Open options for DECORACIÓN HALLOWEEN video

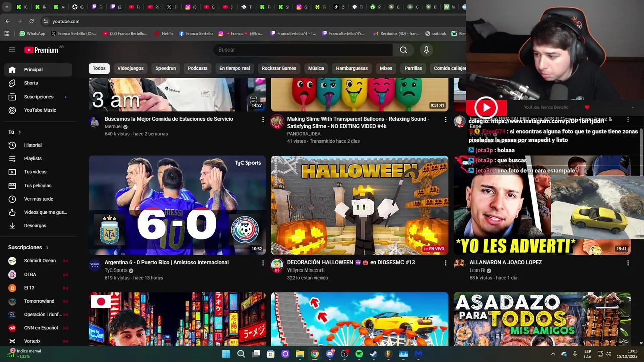point(445,263)
